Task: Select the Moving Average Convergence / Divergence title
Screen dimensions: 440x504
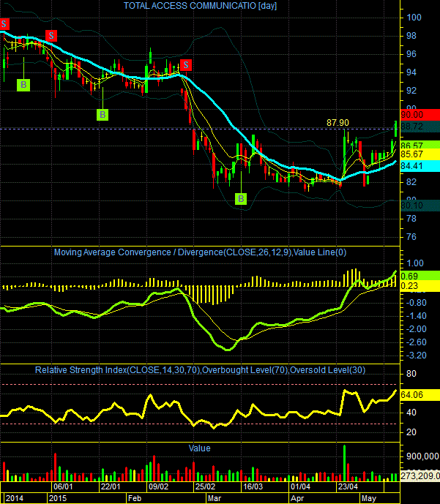Action: pyautogui.click(x=200, y=252)
